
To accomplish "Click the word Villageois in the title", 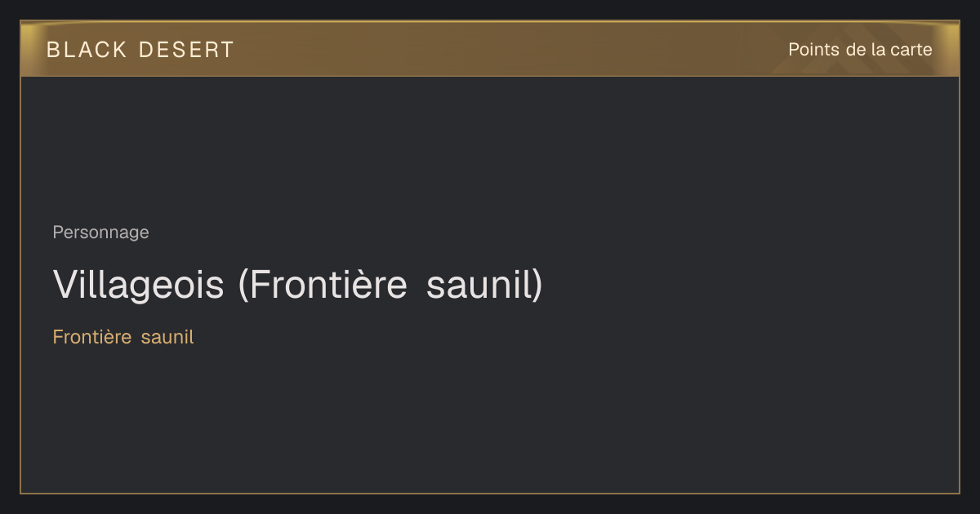I will (x=138, y=285).
